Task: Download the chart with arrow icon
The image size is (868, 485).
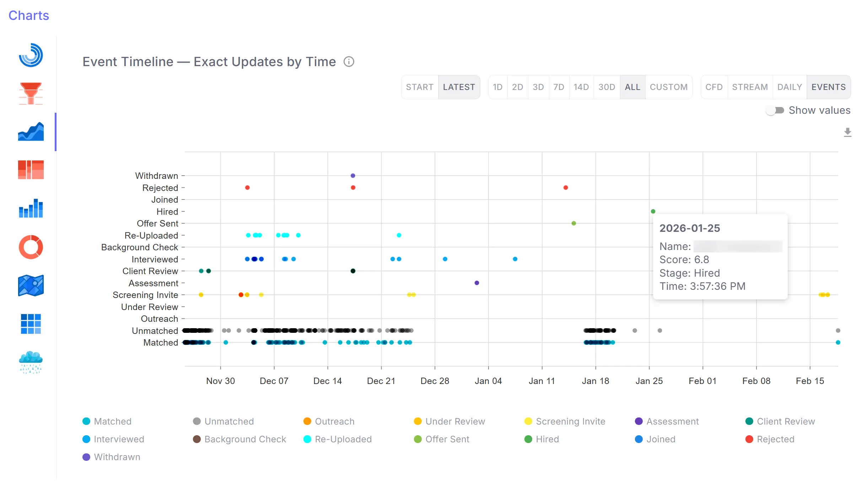Action: pos(847,132)
